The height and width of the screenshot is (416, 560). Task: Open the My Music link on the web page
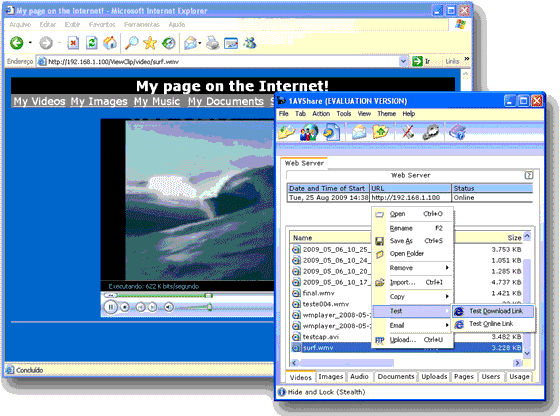point(157,101)
